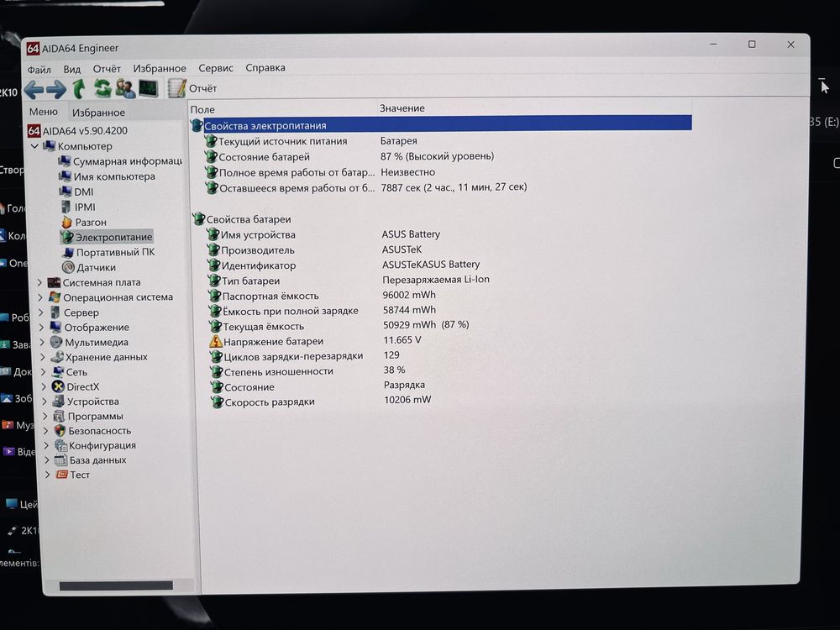Expand the DirectX node
840x630 pixels.
(44, 386)
